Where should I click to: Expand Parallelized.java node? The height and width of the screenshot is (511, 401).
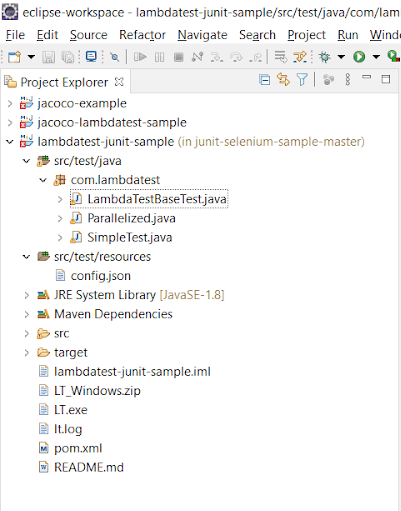pyautogui.click(x=60, y=219)
